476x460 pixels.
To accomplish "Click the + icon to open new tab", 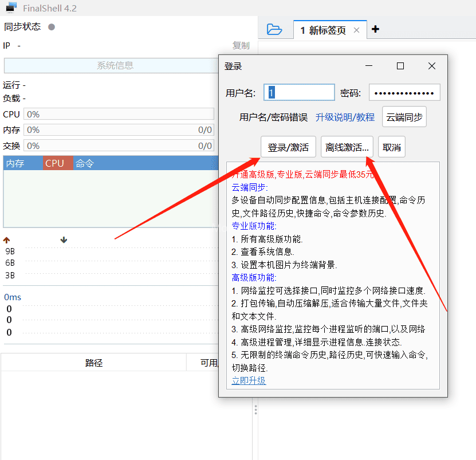I will click(x=375, y=30).
